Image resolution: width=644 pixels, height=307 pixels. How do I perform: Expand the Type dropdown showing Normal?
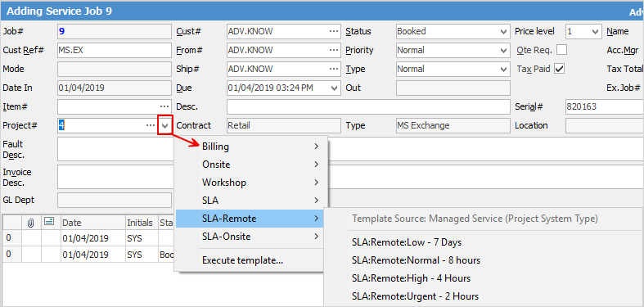[504, 70]
